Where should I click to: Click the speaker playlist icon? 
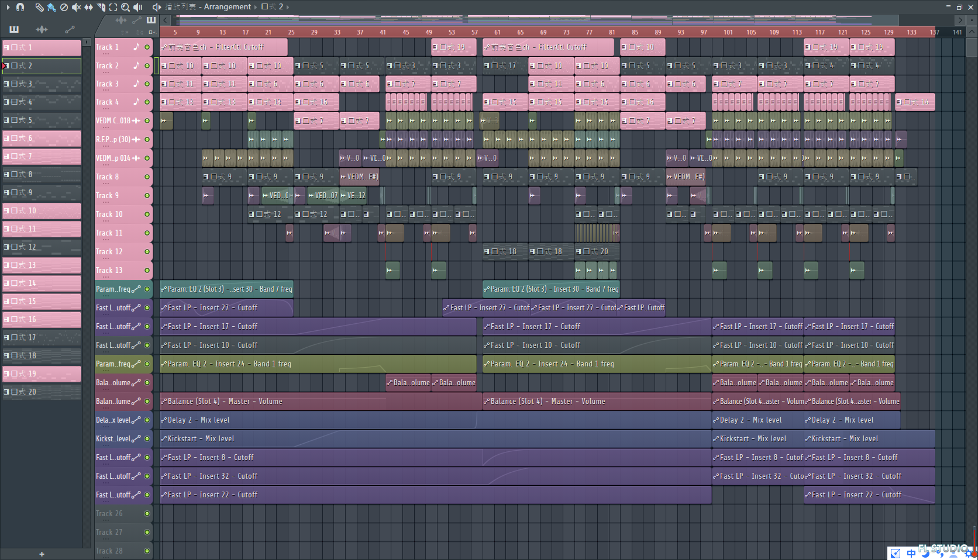(156, 7)
